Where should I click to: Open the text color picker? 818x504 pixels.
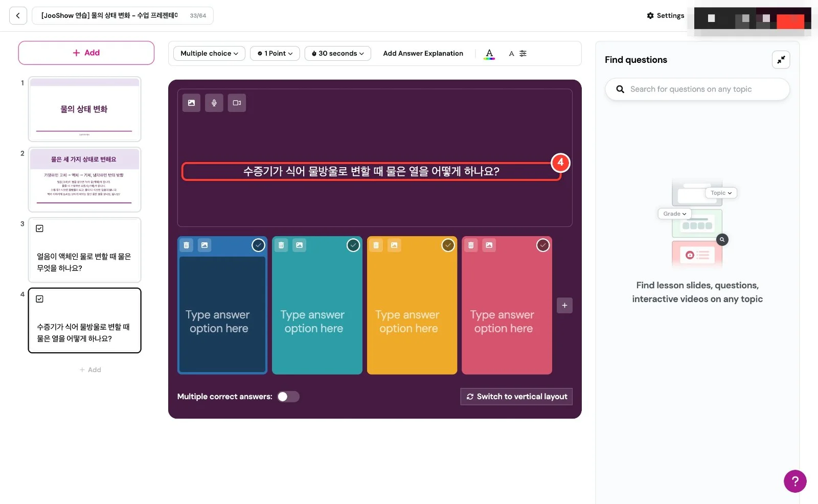click(489, 53)
